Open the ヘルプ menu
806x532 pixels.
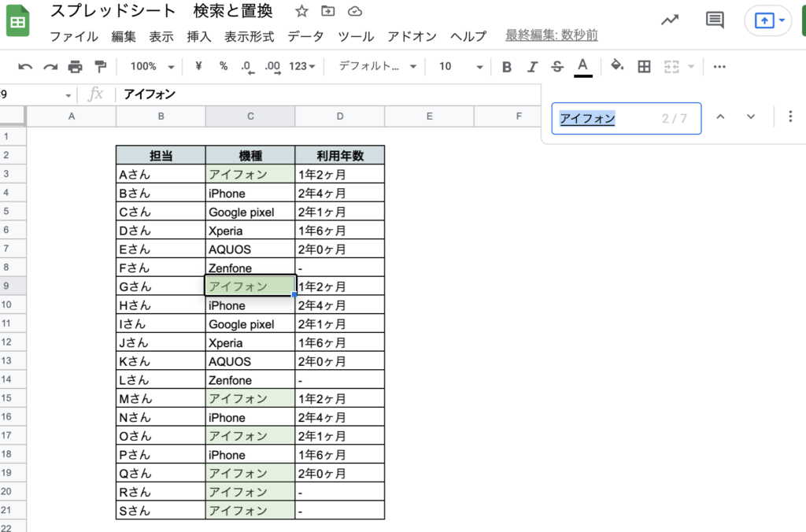tap(468, 36)
